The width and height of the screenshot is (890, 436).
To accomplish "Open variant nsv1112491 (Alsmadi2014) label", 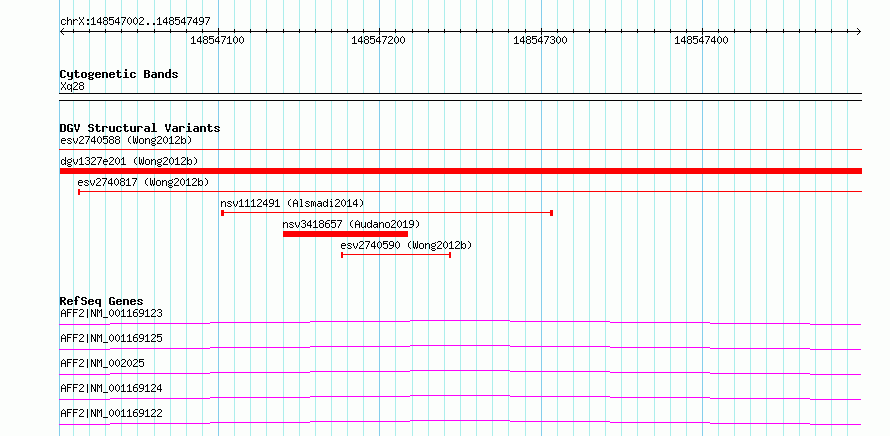I will [292, 203].
